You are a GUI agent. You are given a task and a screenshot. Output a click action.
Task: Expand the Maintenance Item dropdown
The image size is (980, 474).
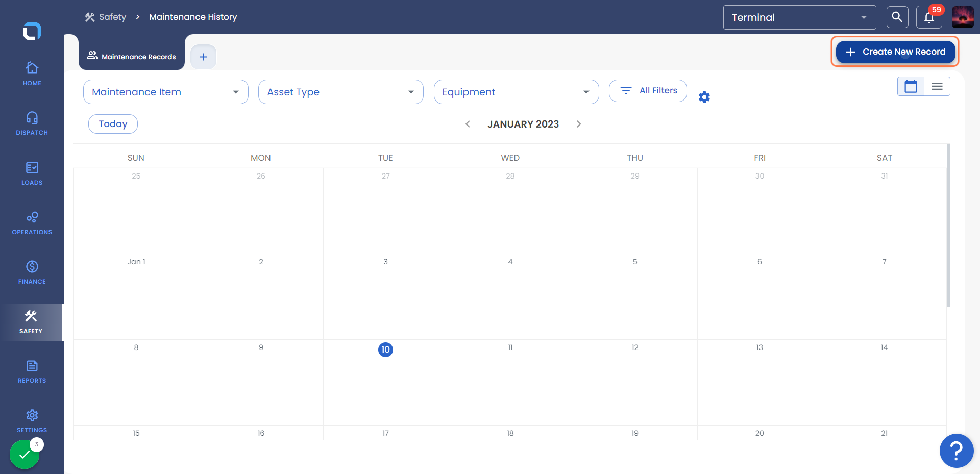pos(166,92)
